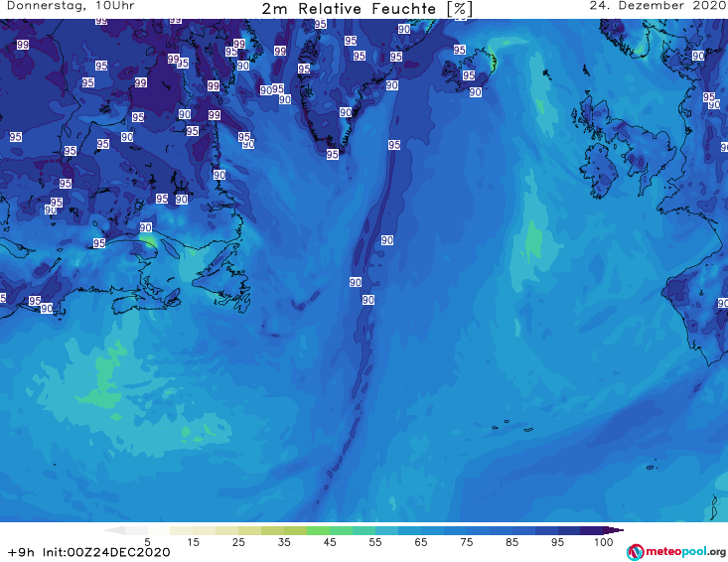The width and height of the screenshot is (728, 562).
Task: Click the '35' value on the color scale
Action: (284, 542)
